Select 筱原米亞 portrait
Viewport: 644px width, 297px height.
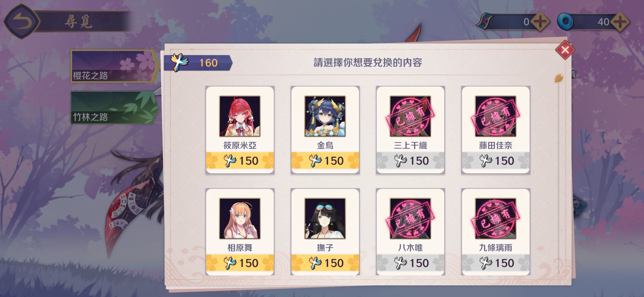click(240, 116)
